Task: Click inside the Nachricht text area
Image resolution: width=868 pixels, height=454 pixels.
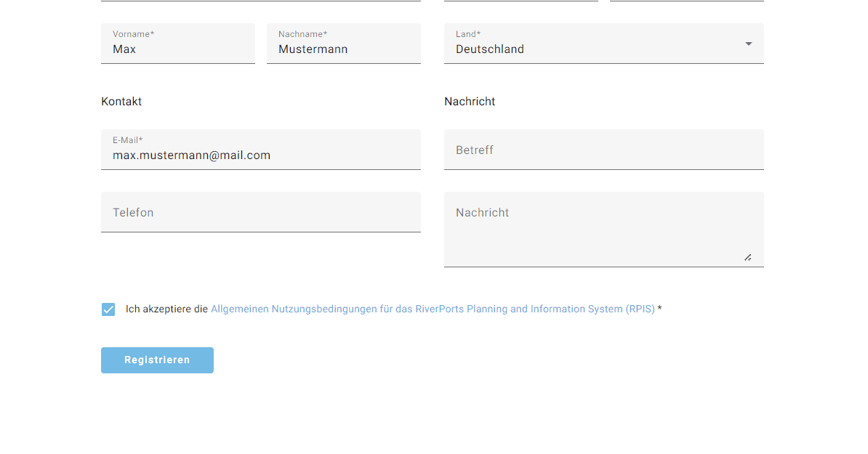Action: (604, 230)
